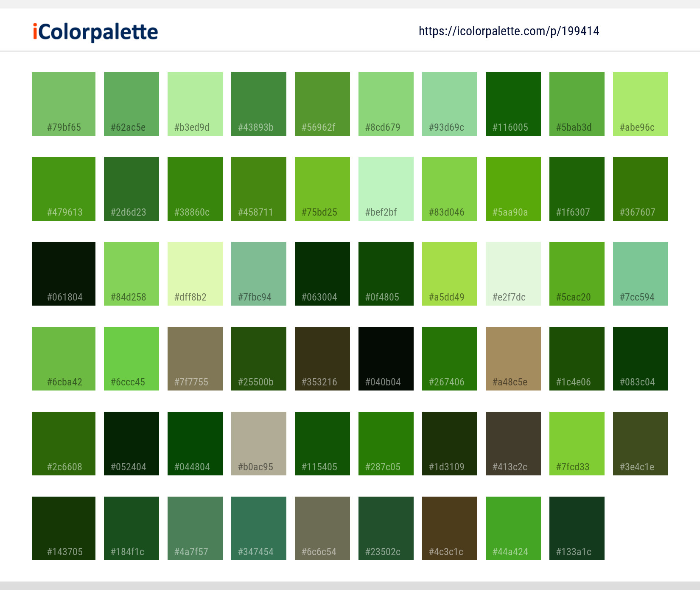Select the #62ac5e color swatch
Image resolution: width=700 pixels, height=590 pixels.
[x=132, y=104]
